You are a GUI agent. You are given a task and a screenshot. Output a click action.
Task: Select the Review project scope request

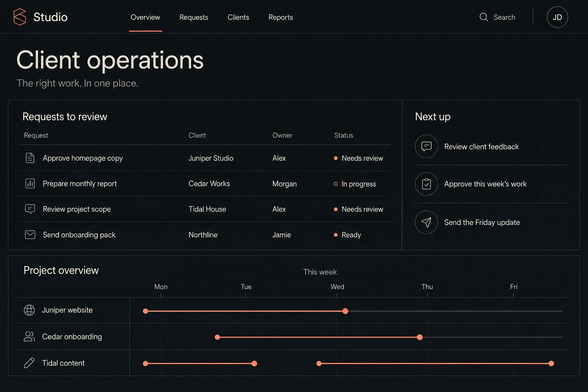coord(77,209)
